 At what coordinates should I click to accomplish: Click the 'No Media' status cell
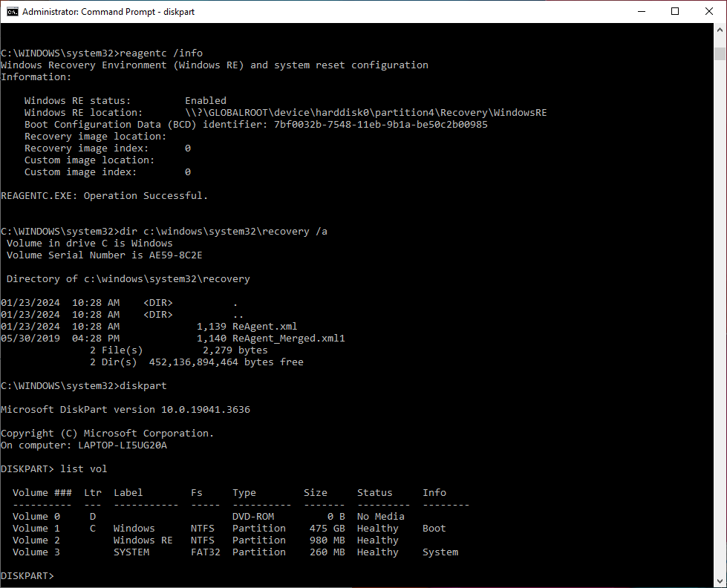(x=381, y=517)
